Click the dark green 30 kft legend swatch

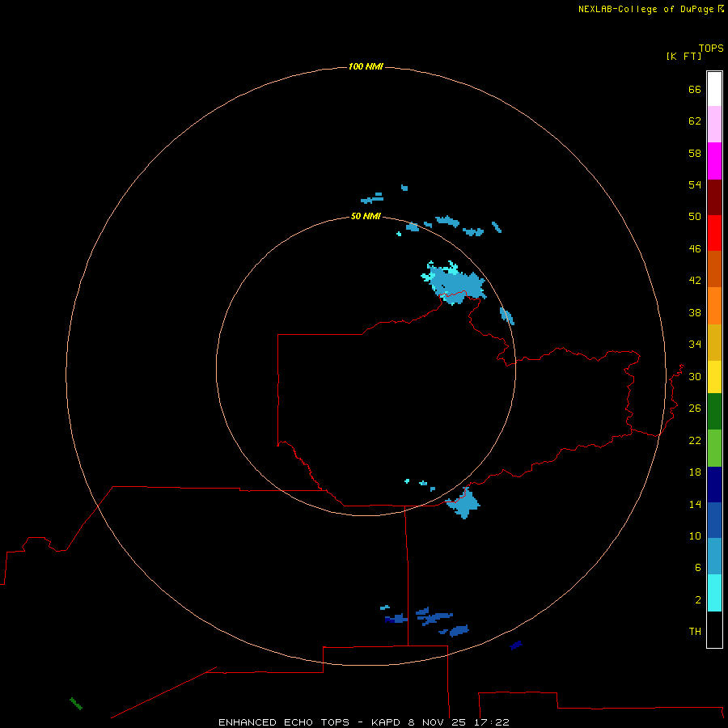(714, 412)
